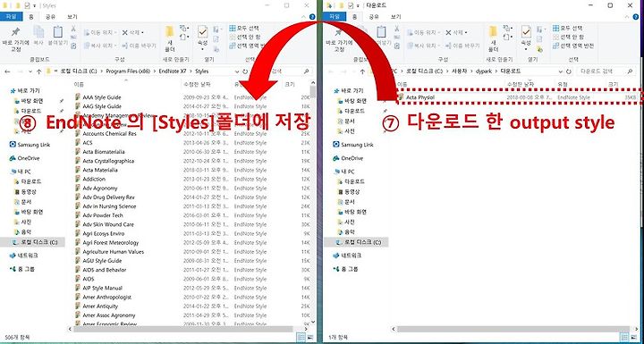Image resolution: width=644 pixels, height=344 pixels.
Task: Select Adv Drug Delivery Rev file
Action: click(108, 197)
